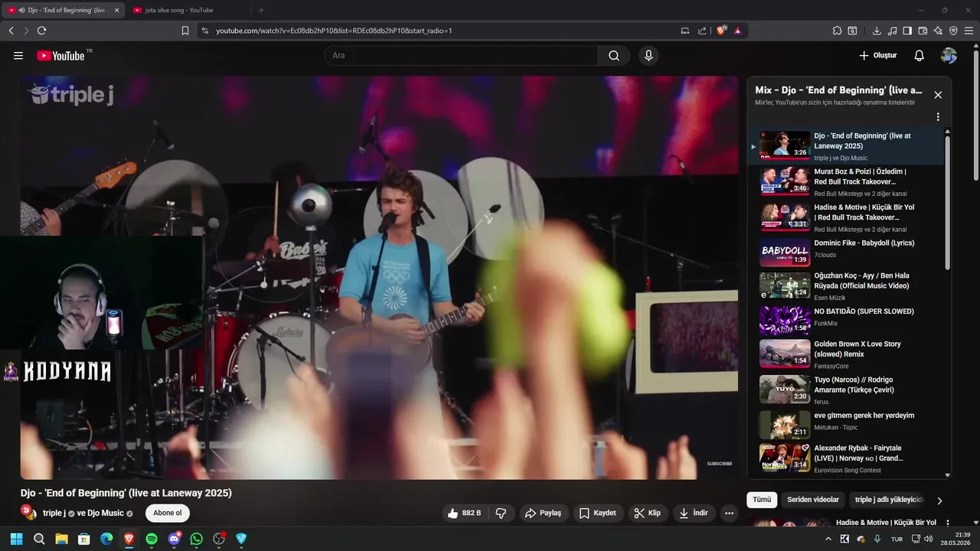
Task: Close the Djo End of Beginning tab
Action: pyautogui.click(x=116, y=10)
